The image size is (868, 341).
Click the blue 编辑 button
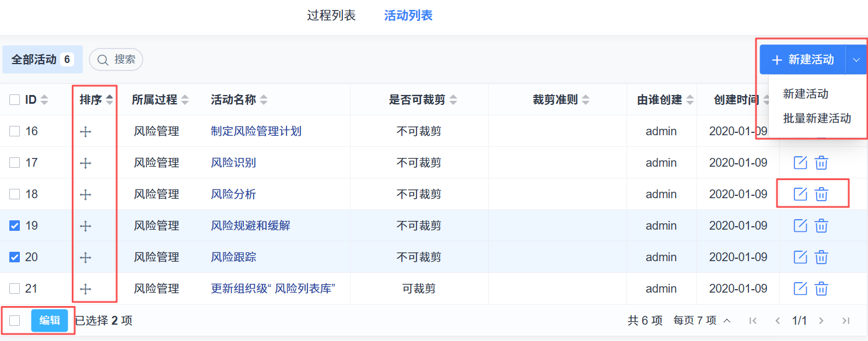(50, 321)
